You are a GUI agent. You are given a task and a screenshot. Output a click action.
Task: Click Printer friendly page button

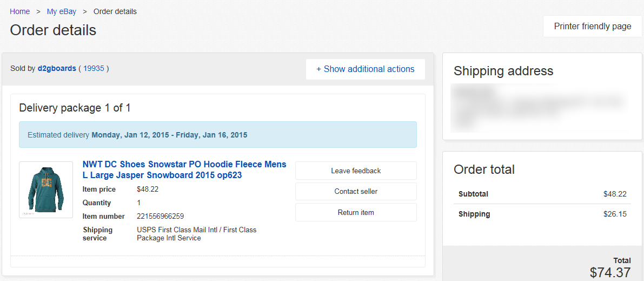[x=592, y=27]
